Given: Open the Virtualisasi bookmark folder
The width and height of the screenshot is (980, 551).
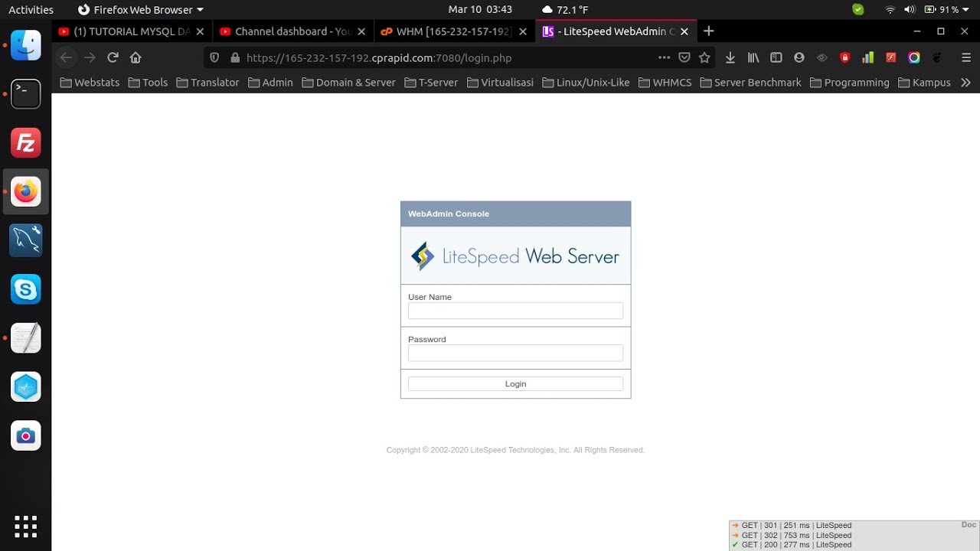Looking at the screenshot, I should pyautogui.click(x=500, y=83).
